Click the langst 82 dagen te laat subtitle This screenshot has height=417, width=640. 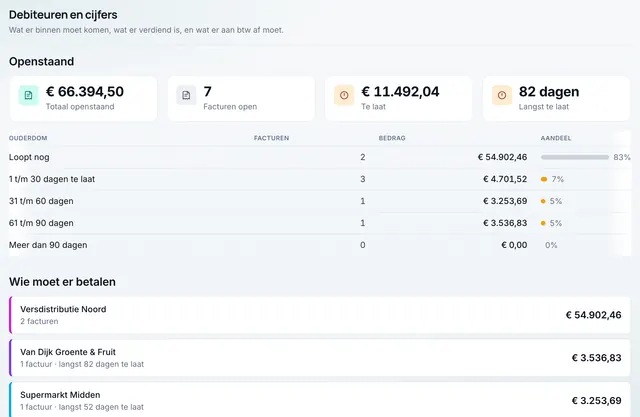101,364
